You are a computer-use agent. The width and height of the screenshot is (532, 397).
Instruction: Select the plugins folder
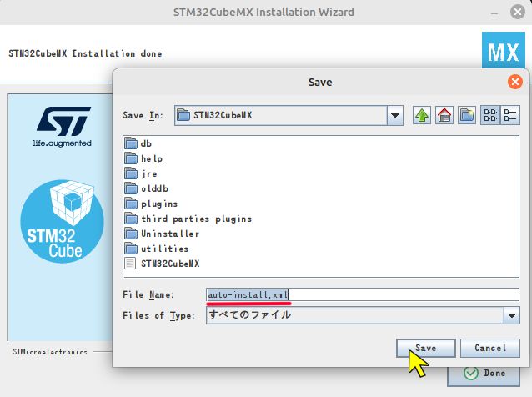click(151, 204)
